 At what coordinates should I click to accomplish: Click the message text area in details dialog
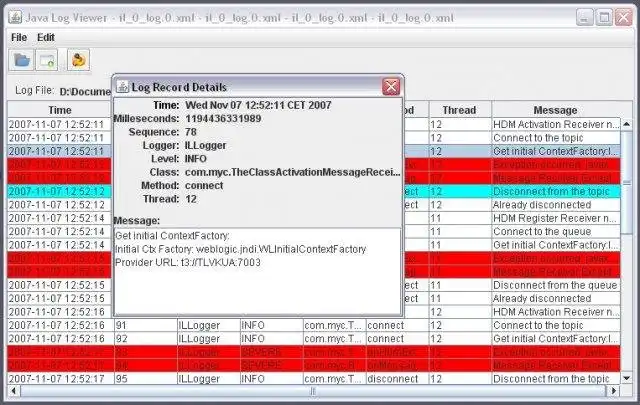[257, 271]
